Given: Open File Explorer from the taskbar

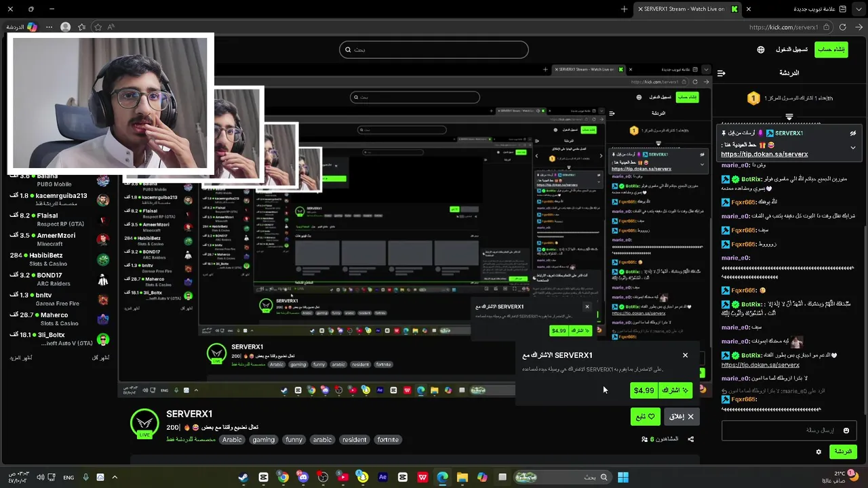Looking at the screenshot, I should coord(462,477).
